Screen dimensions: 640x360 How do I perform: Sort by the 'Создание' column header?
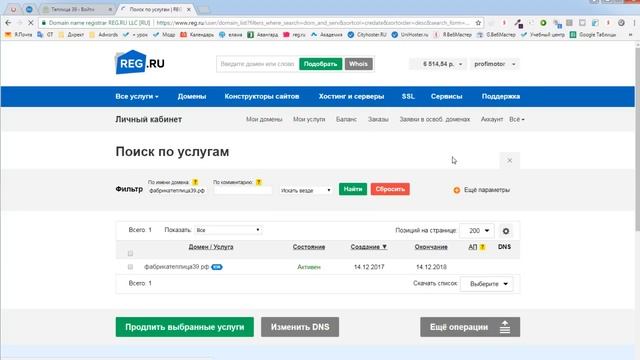pos(369,247)
